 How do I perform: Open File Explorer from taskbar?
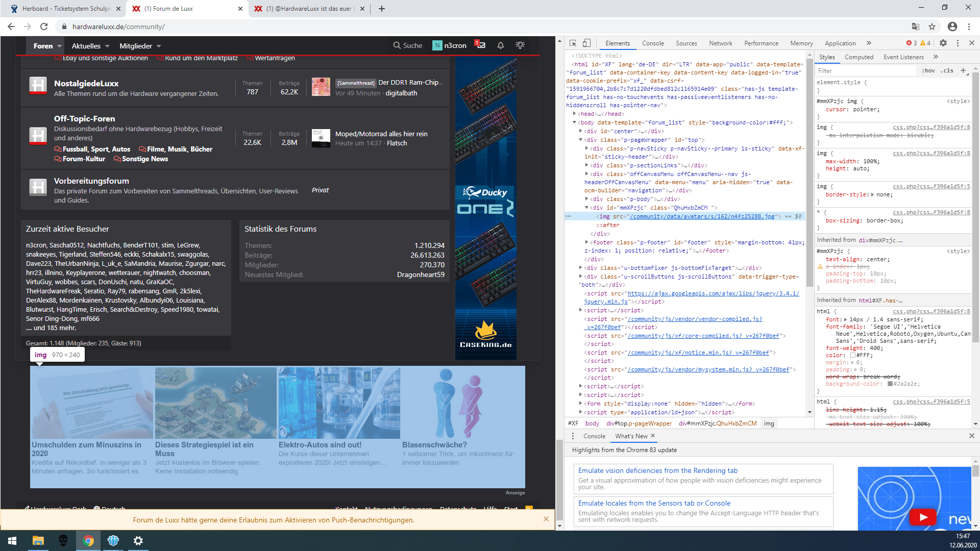[x=38, y=541]
